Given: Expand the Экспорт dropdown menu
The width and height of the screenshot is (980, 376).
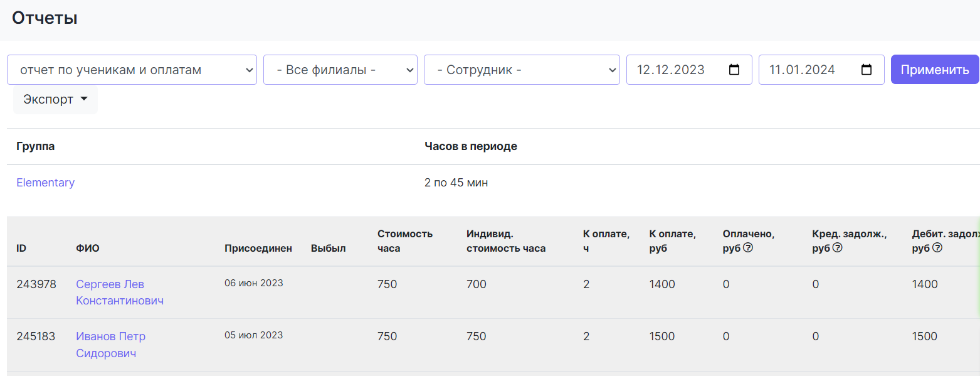Looking at the screenshot, I should (x=55, y=100).
